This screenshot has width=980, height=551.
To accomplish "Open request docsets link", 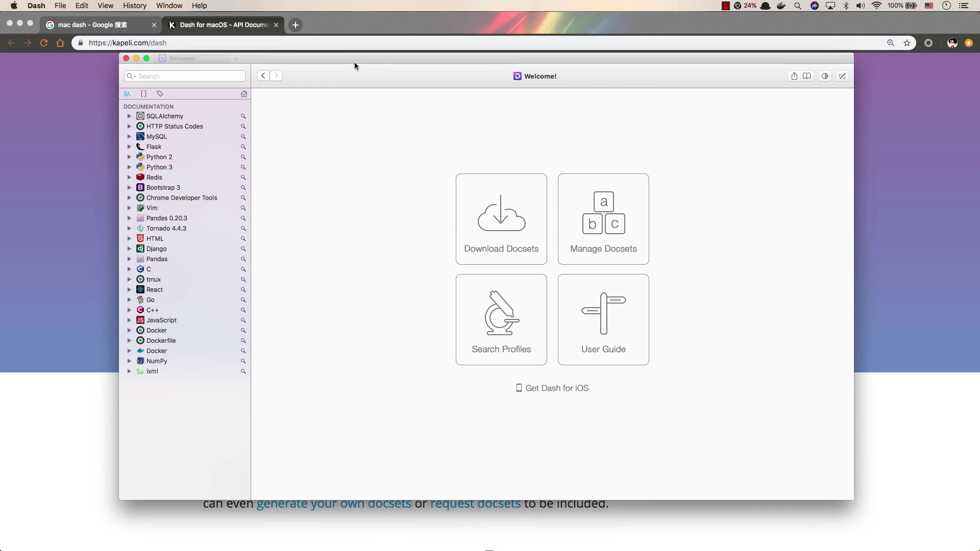I will [475, 504].
